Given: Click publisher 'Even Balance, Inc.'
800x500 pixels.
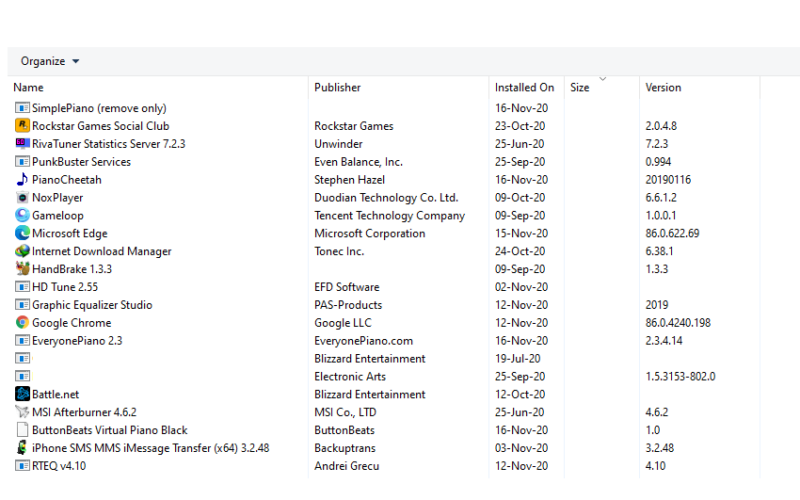Looking at the screenshot, I should coord(359,162).
